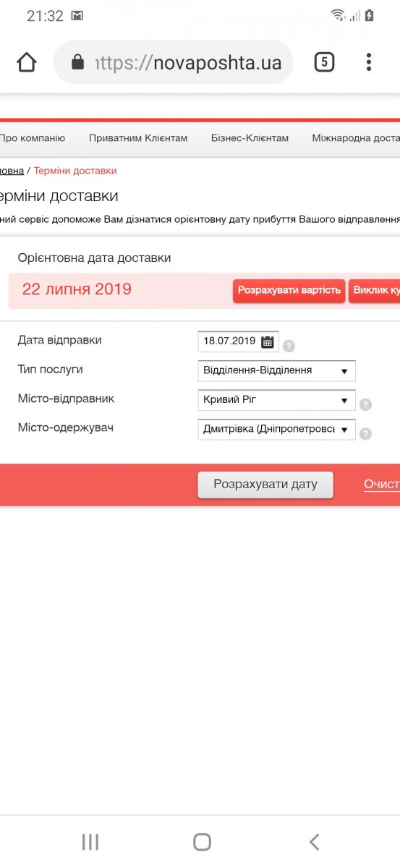The width and height of the screenshot is (400, 868).
Task: Click the Місто-одержувач label
Action: click(x=65, y=427)
